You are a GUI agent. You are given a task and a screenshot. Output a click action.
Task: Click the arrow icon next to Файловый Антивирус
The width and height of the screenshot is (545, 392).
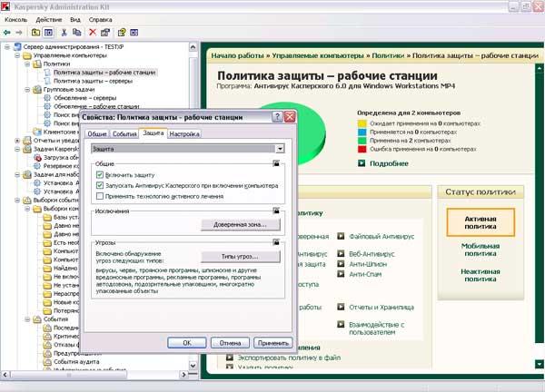click(341, 236)
